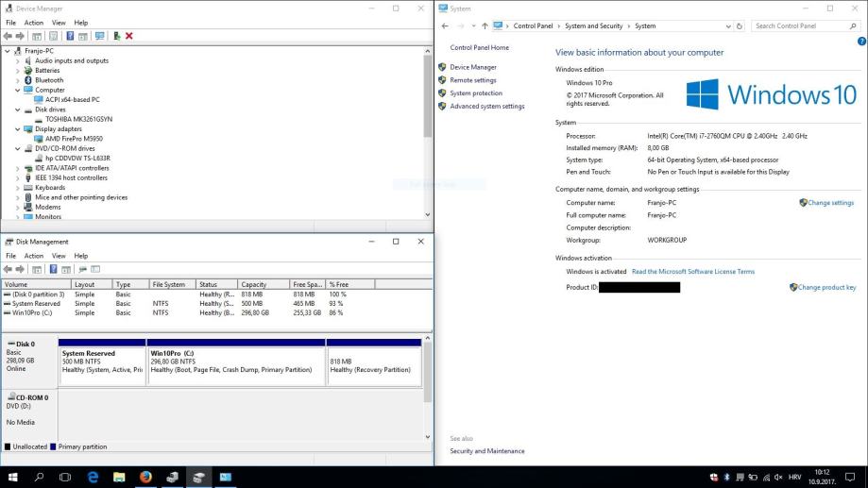Click the Change settings link
This screenshot has width=868, height=488.
[x=830, y=203]
